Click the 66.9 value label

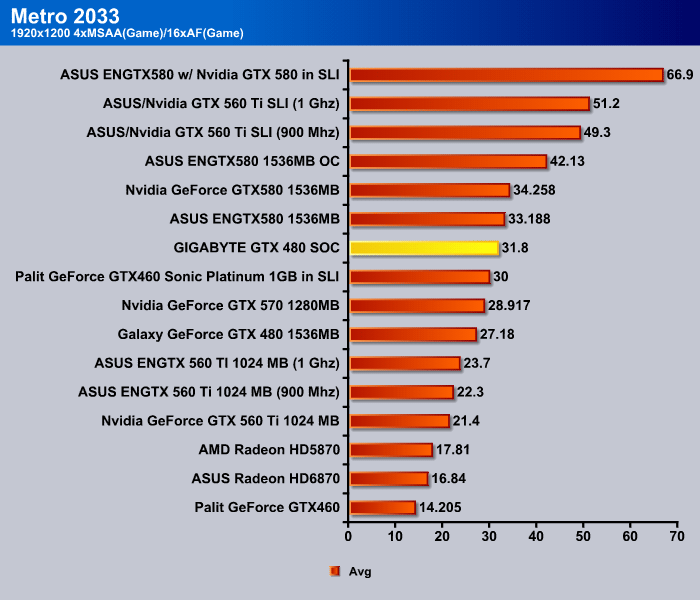point(680,75)
